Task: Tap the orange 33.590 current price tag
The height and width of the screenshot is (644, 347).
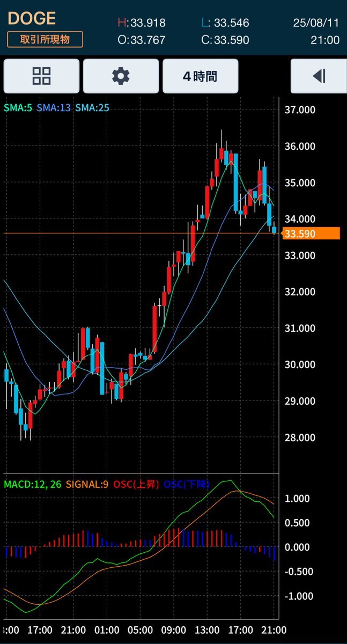Action: pos(311,233)
